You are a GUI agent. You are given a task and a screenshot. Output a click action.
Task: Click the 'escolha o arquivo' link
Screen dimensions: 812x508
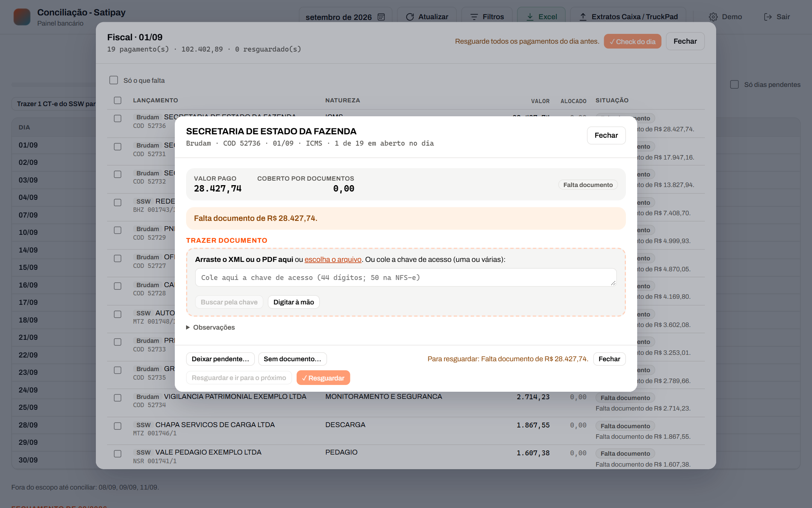click(x=333, y=260)
